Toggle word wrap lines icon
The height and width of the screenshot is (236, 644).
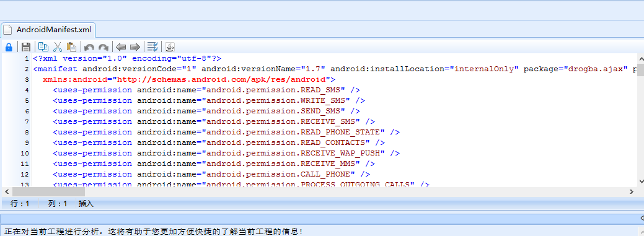(x=152, y=46)
